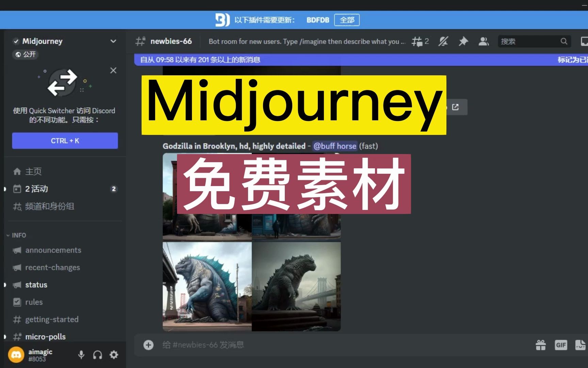The height and width of the screenshot is (368, 588).
Task: Click the new messages notice bar
Action: (361, 60)
